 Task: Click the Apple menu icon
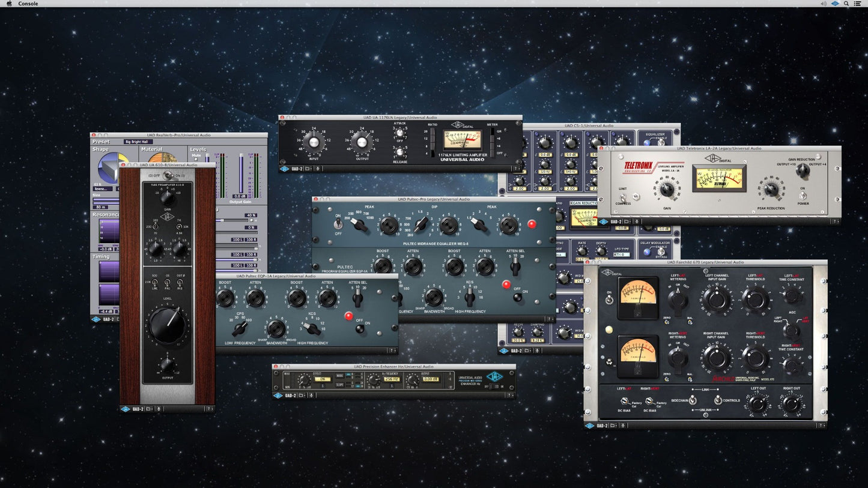[9, 4]
